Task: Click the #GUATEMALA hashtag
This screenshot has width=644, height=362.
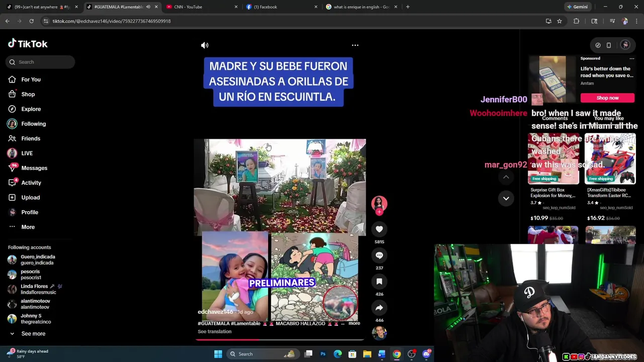Action: 213,323
